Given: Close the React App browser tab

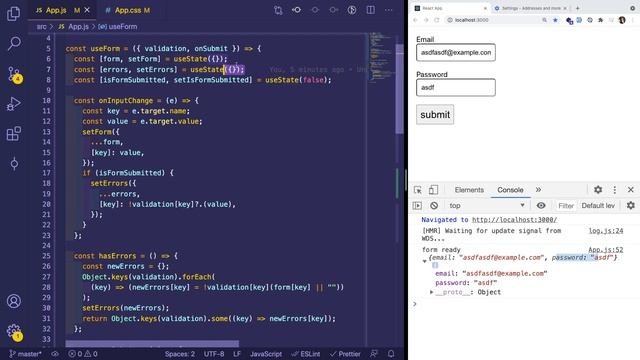Looking at the screenshot, I should tap(485, 8).
